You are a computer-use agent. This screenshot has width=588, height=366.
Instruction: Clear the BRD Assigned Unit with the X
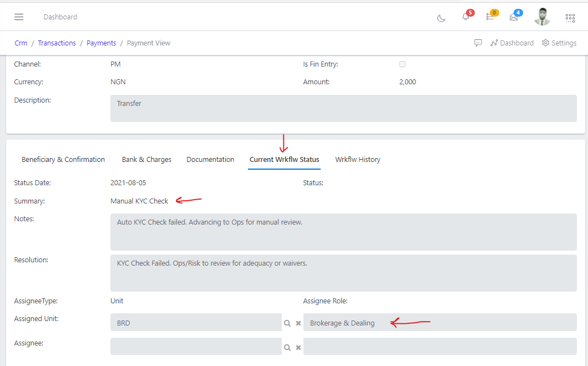pos(298,322)
